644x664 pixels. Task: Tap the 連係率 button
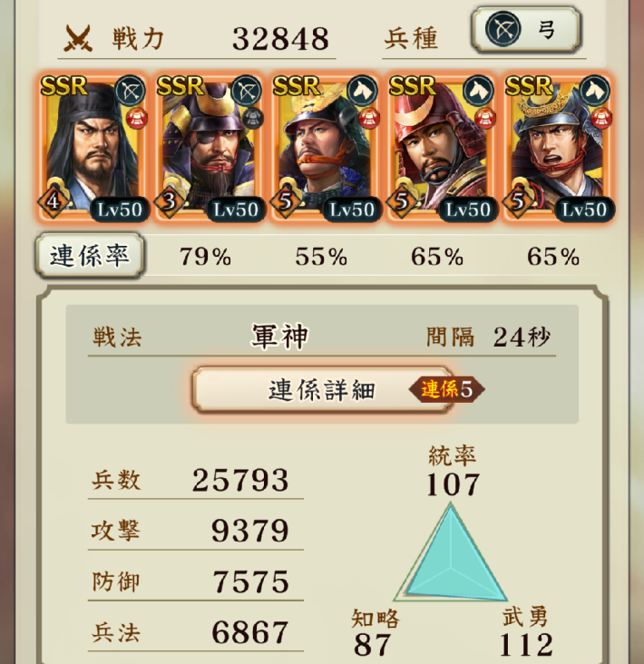89,256
